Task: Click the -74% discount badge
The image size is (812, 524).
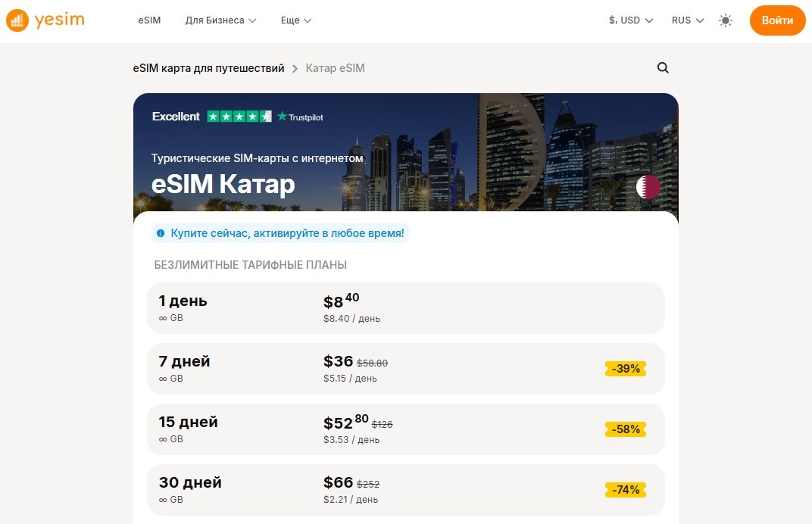Action: tap(625, 489)
